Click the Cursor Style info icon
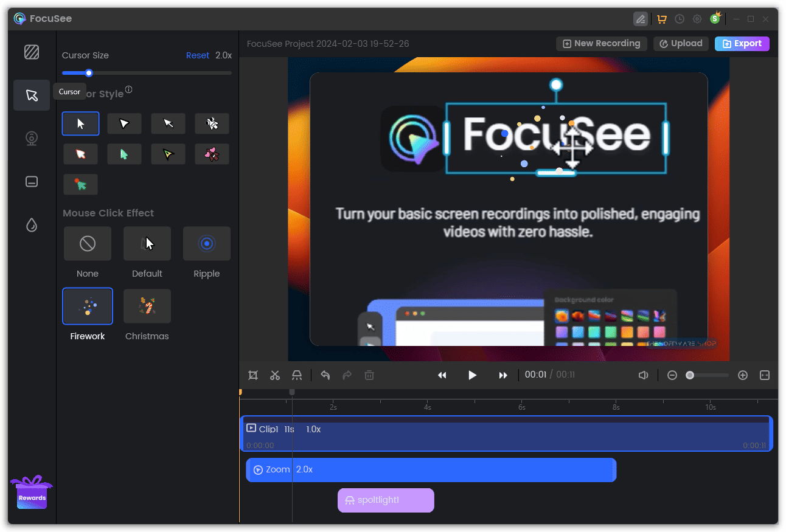This screenshot has width=786, height=532. 128,90
